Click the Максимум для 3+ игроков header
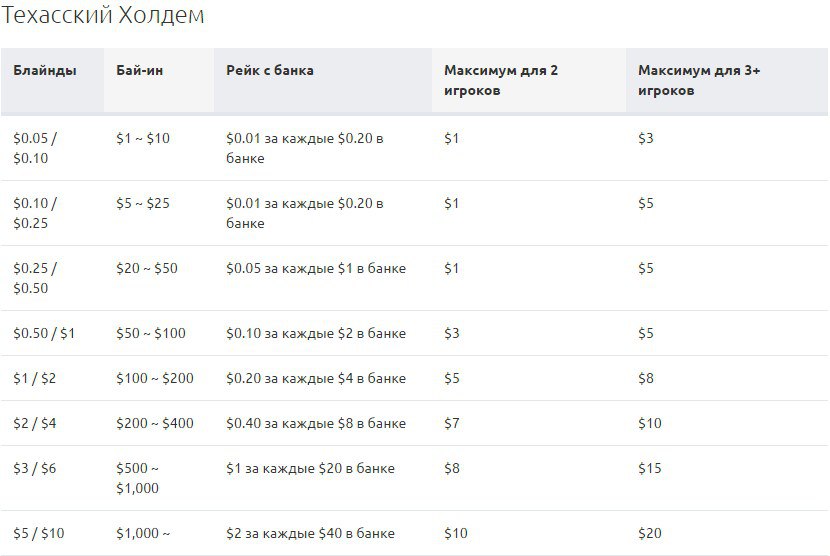 click(x=699, y=80)
